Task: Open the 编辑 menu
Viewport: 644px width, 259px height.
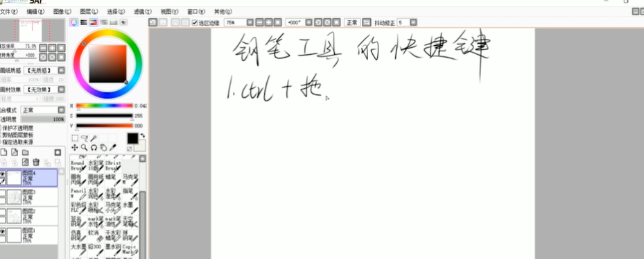Action: pyautogui.click(x=35, y=12)
